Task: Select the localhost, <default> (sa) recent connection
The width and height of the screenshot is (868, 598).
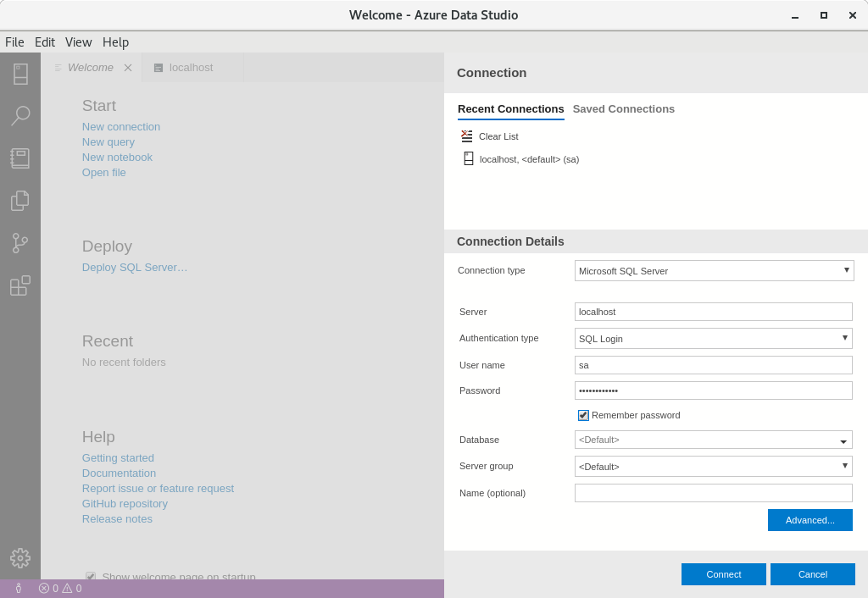Action: click(x=529, y=159)
